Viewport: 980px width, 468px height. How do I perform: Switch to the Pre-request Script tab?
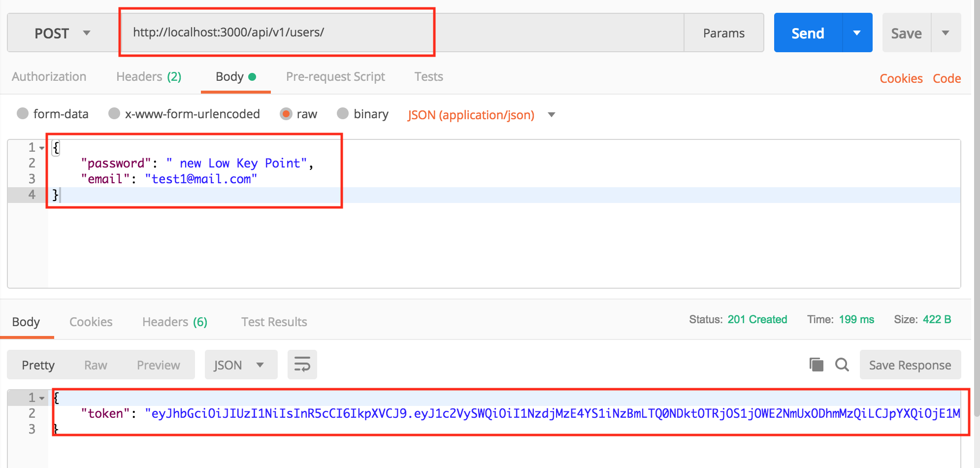pyautogui.click(x=335, y=77)
